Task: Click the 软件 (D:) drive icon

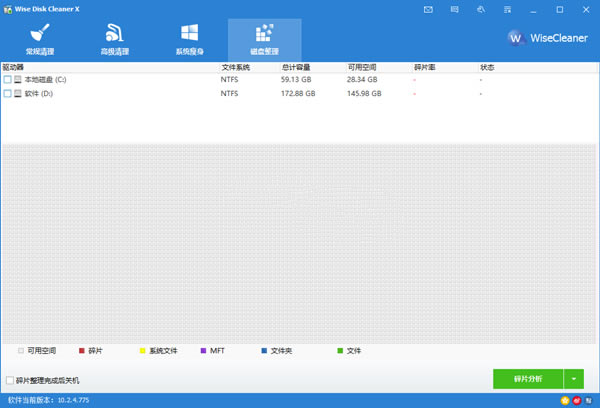Action: [x=18, y=93]
